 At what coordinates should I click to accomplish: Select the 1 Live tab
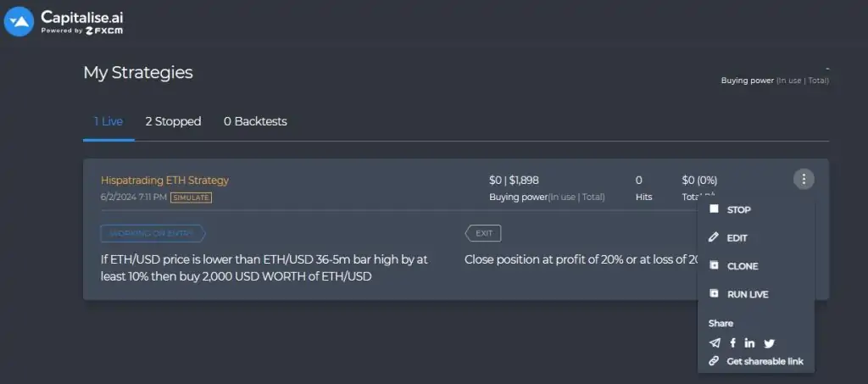pyautogui.click(x=108, y=121)
